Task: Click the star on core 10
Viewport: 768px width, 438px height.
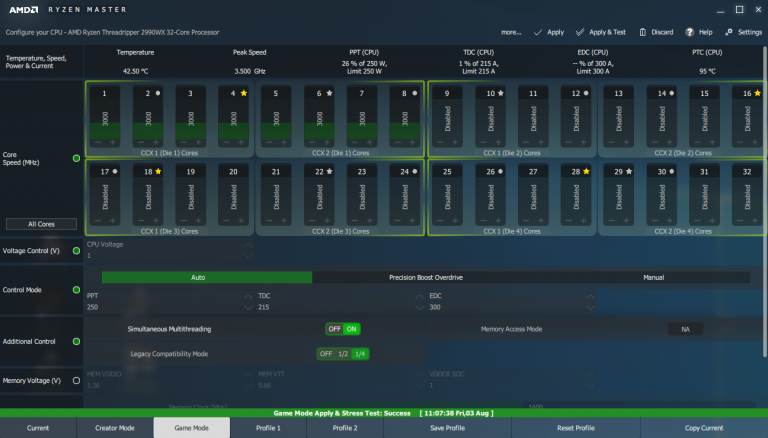Action: point(501,93)
